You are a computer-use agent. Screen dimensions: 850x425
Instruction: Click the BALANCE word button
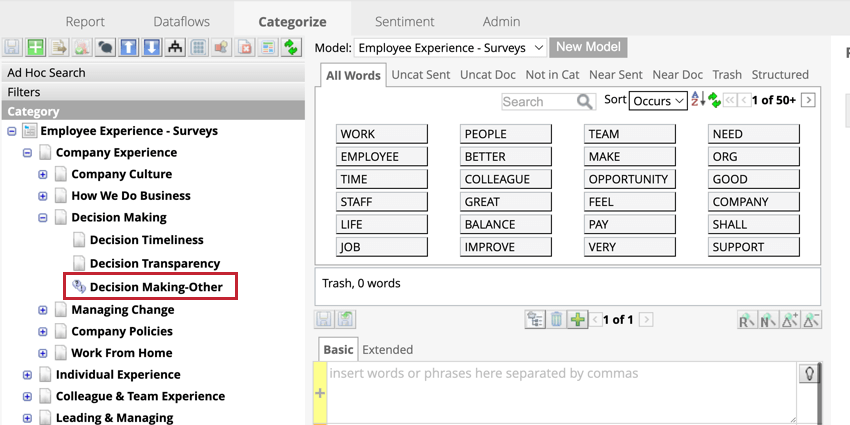506,224
